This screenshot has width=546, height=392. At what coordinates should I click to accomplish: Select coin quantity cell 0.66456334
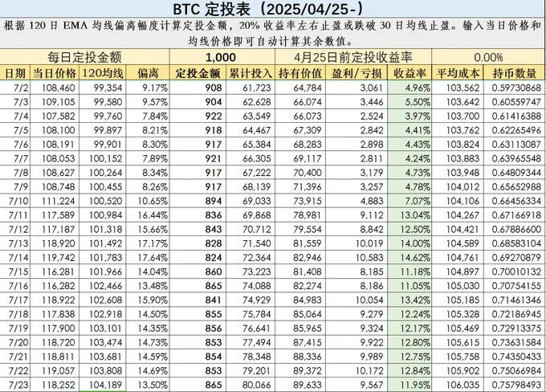(x=515, y=201)
